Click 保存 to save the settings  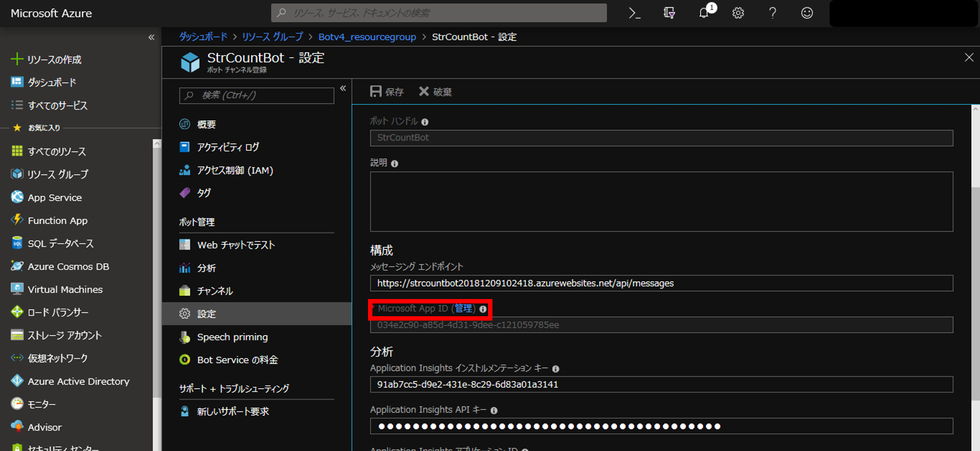pos(387,91)
